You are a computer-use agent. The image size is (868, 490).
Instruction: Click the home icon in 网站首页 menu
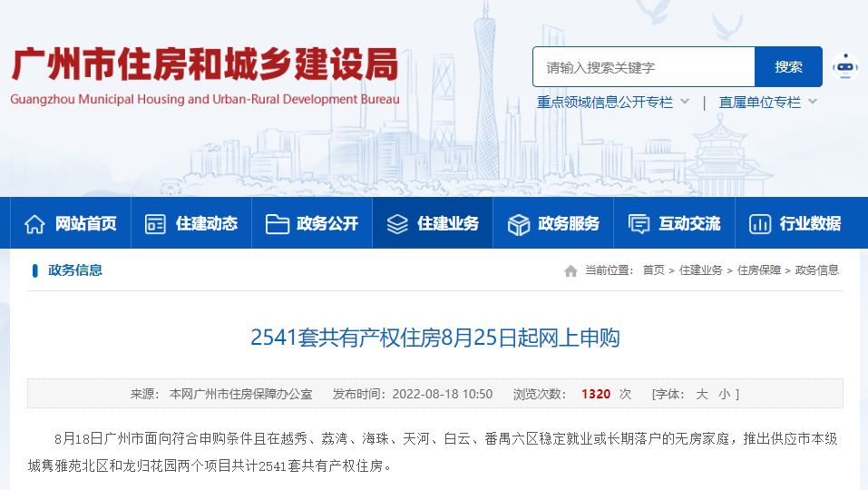pos(34,224)
